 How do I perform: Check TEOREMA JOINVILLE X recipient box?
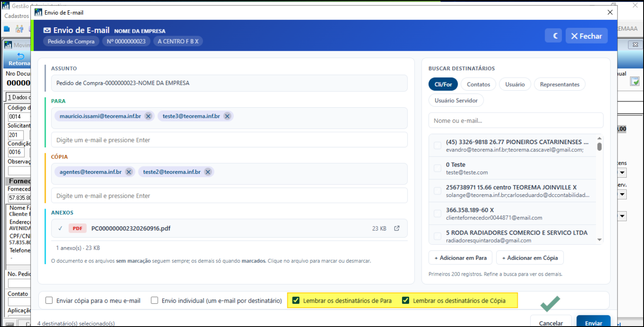pyautogui.click(x=437, y=191)
